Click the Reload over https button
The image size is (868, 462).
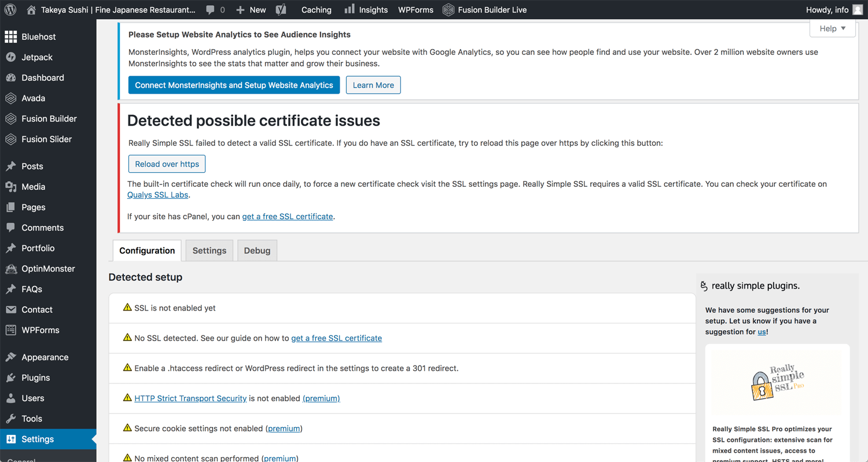click(167, 164)
